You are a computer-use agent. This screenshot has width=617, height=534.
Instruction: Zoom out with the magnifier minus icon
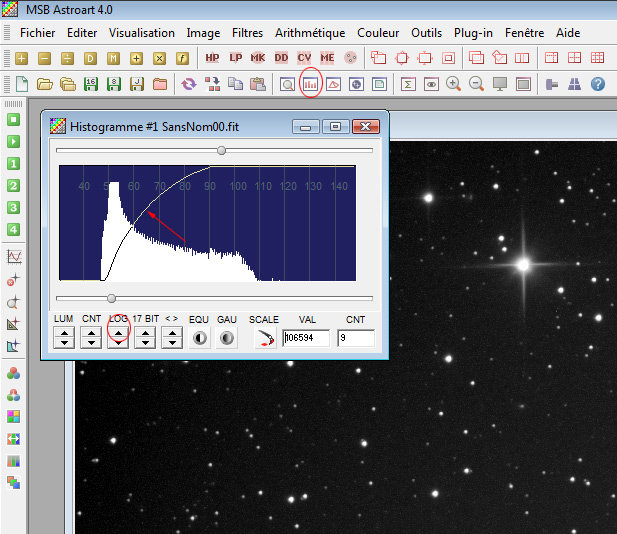pyautogui.click(x=477, y=84)
